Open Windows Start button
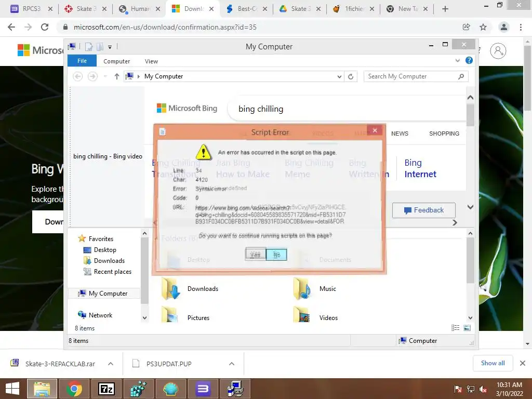The width and height of the screenshot is (532, 399). tap(12, 389)
